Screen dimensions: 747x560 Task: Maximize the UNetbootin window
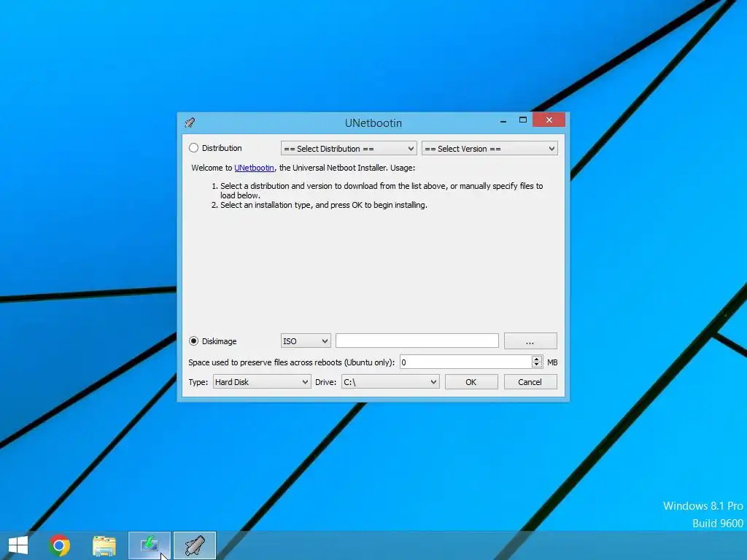click(522, 120)
